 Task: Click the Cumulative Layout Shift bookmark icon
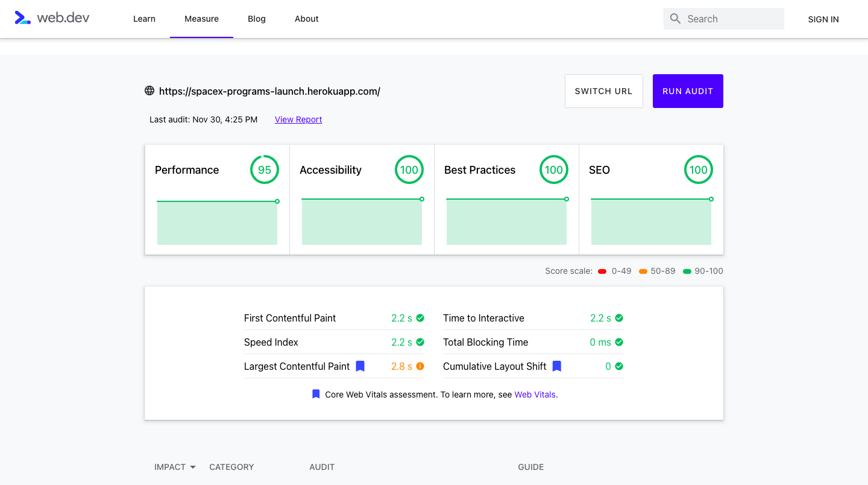pos(557,366)
